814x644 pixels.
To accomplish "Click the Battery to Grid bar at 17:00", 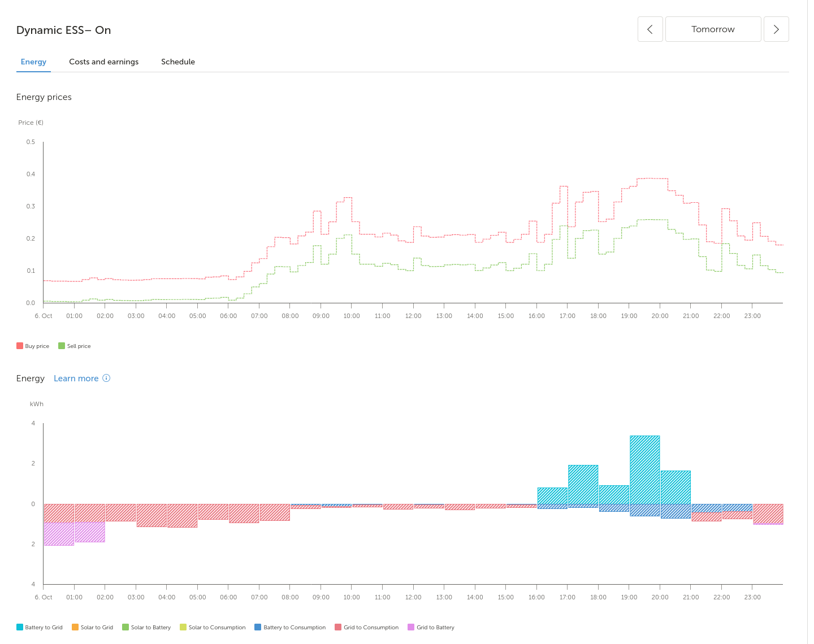I will 583,484.
